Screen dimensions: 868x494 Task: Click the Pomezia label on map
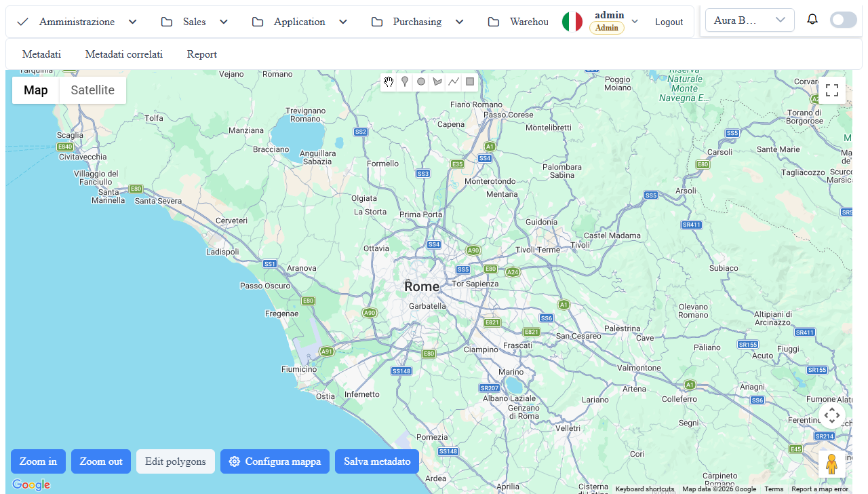(x=433, y=437)
